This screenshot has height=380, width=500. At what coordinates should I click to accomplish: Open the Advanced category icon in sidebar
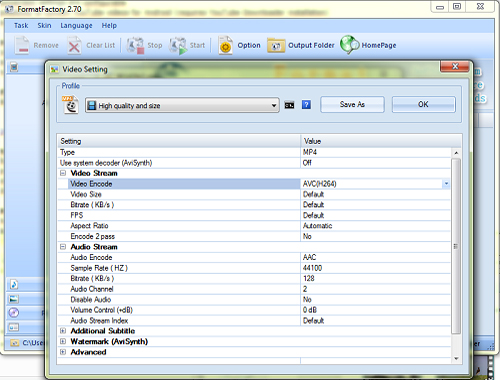pyautogui.click(x=14, y=327)
